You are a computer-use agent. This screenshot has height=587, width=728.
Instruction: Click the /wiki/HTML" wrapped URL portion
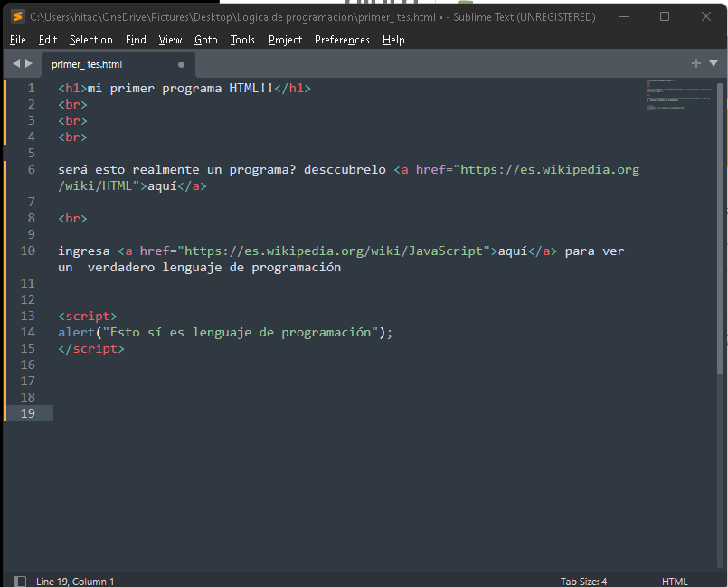[x=99, y=186]
